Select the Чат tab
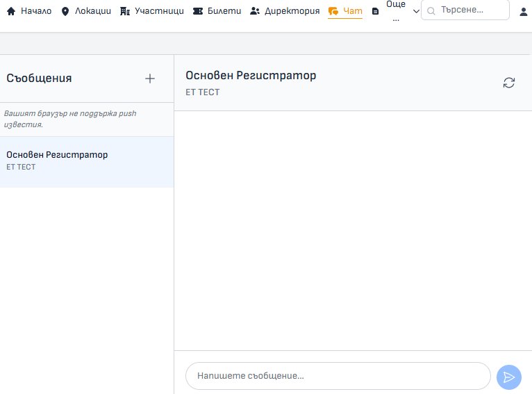Image resolution: width=532 pixels, height=394 pixels. 345,11
